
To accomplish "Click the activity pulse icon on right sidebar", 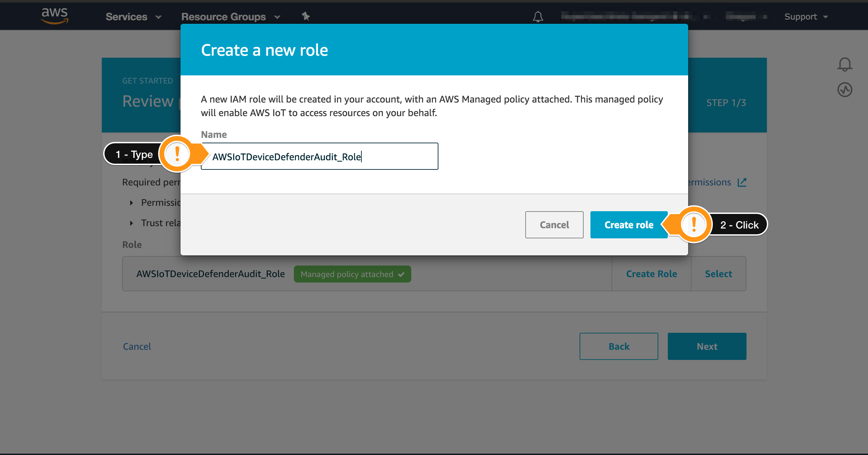I will point(845,90).
